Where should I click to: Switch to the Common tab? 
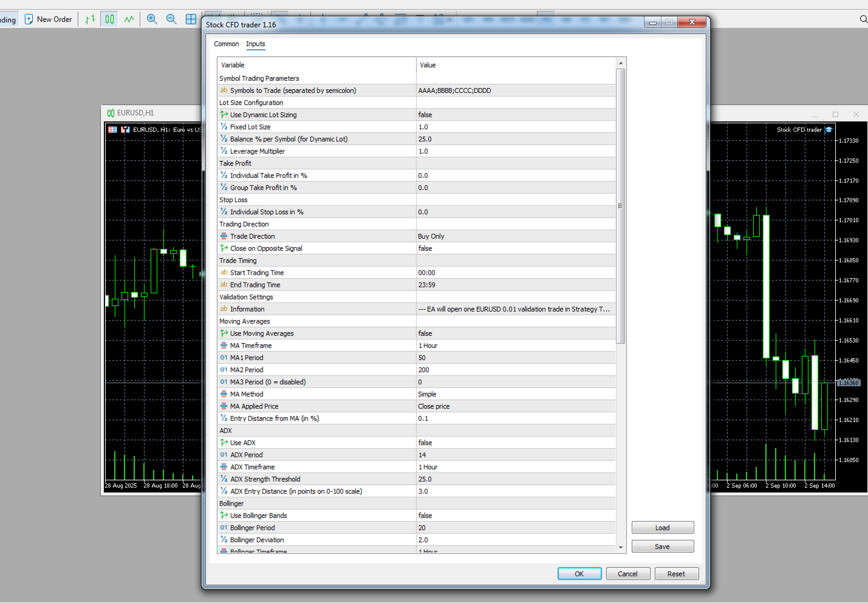pos(227,44)
